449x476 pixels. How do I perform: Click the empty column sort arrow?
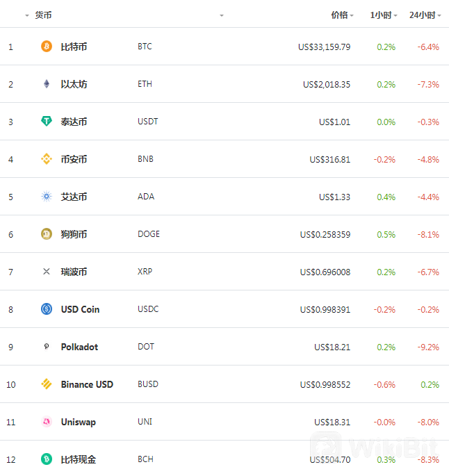pos(222,15)
